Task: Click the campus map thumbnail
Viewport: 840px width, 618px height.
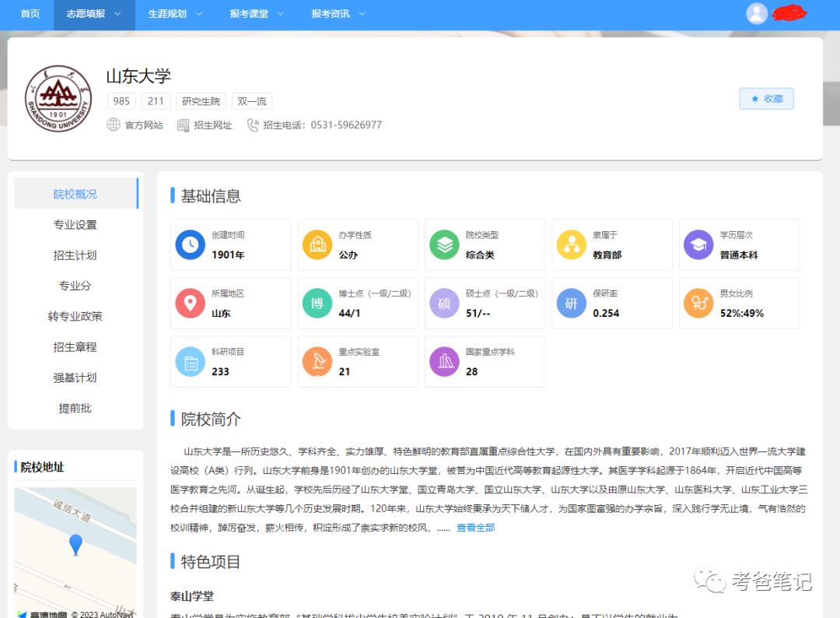Action: pyautogui.click(x=75, y=552)
